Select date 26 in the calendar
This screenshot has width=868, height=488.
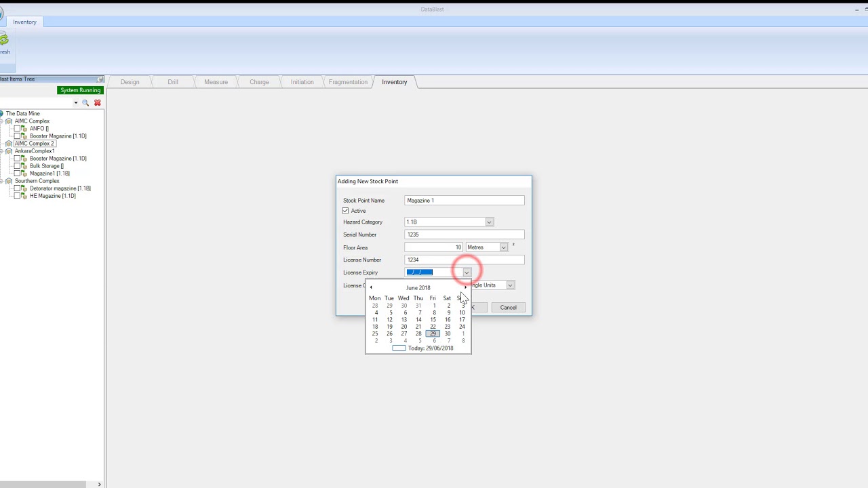[x=389, y=333]
